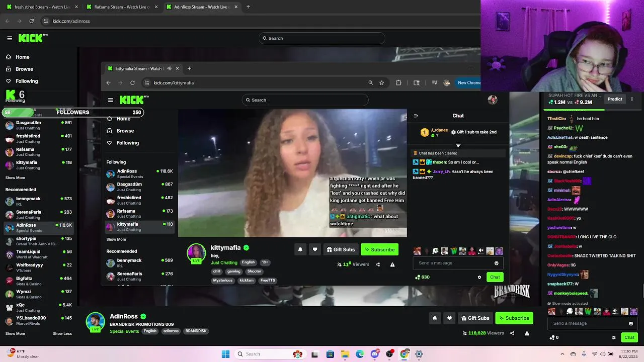Close the kittymafia Stream inner tab

pyautogui.click(x=177, y=68)
